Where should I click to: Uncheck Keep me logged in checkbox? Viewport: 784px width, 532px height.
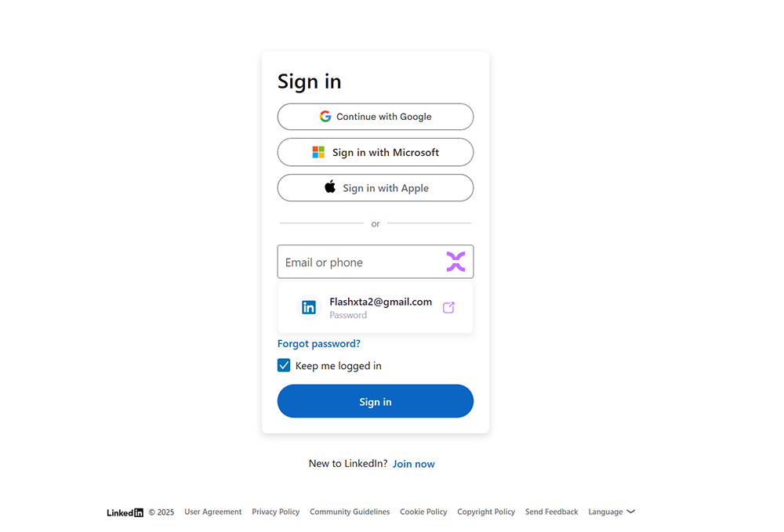284,365
